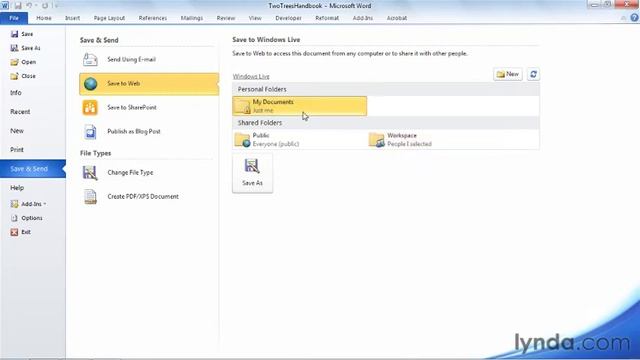Click the Redo icon in the quick access toolbar
640x360 pixels.
point(45,6)
